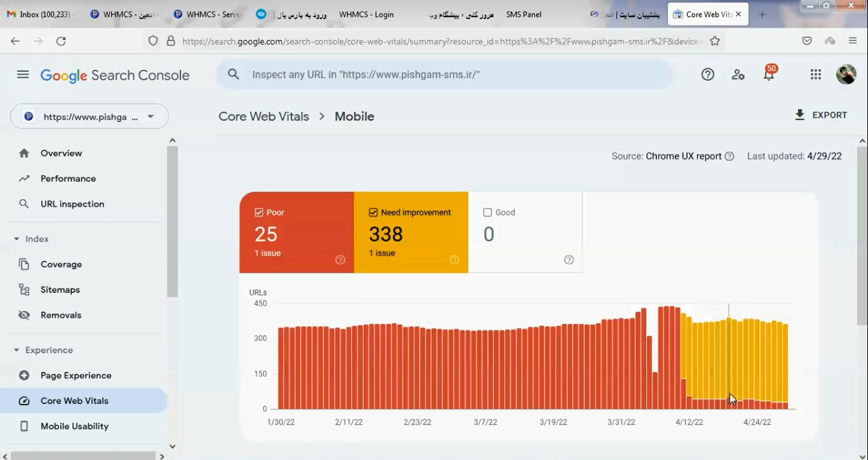
Task: Click 1 issue under Poor
Action: (x=268, y=253)
